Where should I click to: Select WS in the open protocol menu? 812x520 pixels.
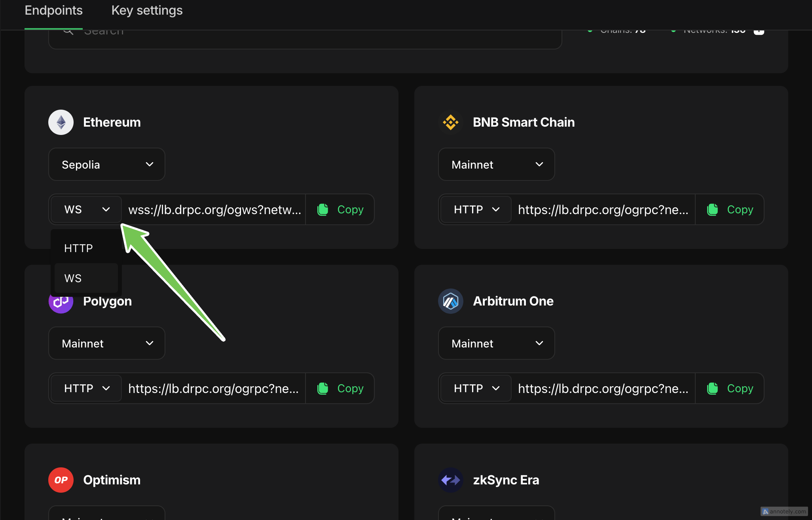(73, 278)
